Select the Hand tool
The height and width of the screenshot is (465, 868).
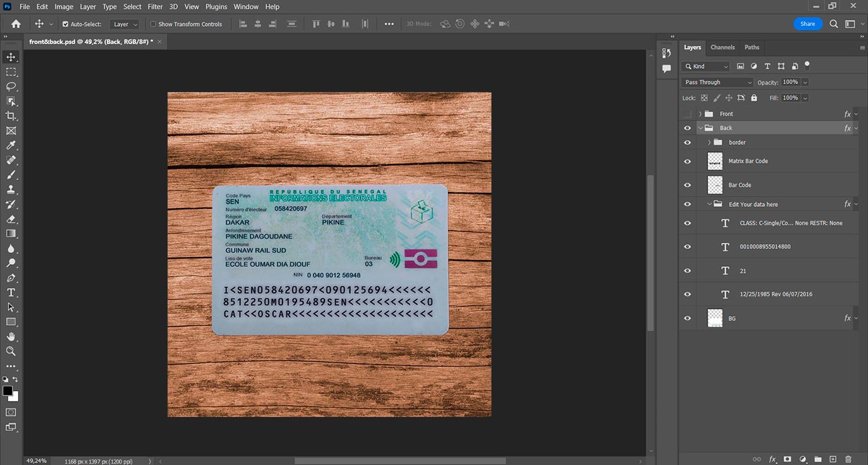tap(11, 336)
